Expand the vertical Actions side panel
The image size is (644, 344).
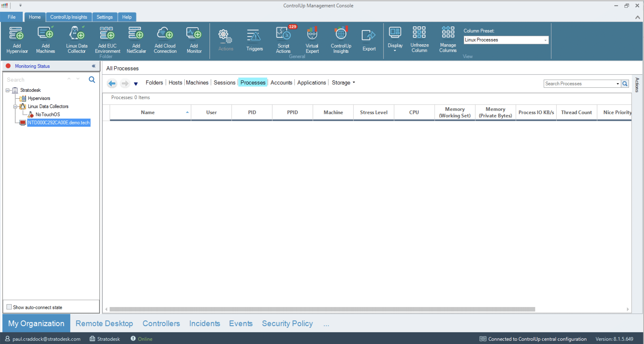(637, 85)
